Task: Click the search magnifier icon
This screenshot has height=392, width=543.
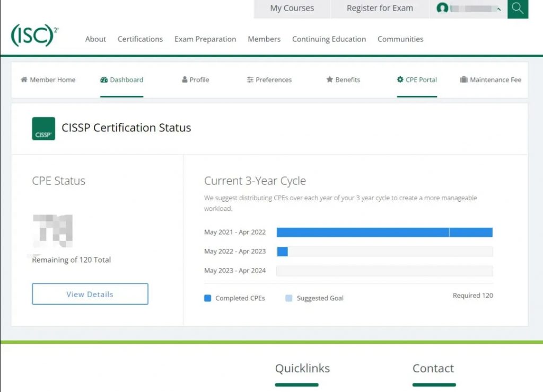Action: tap(518, 8)
